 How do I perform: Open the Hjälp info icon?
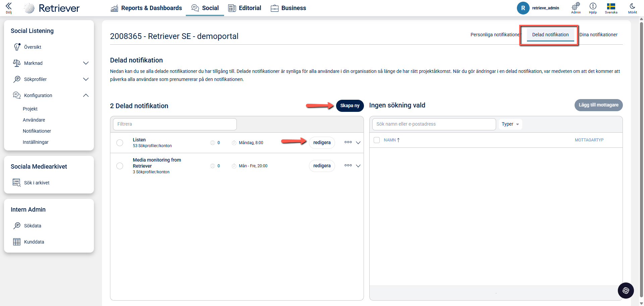tap(593, 8)
